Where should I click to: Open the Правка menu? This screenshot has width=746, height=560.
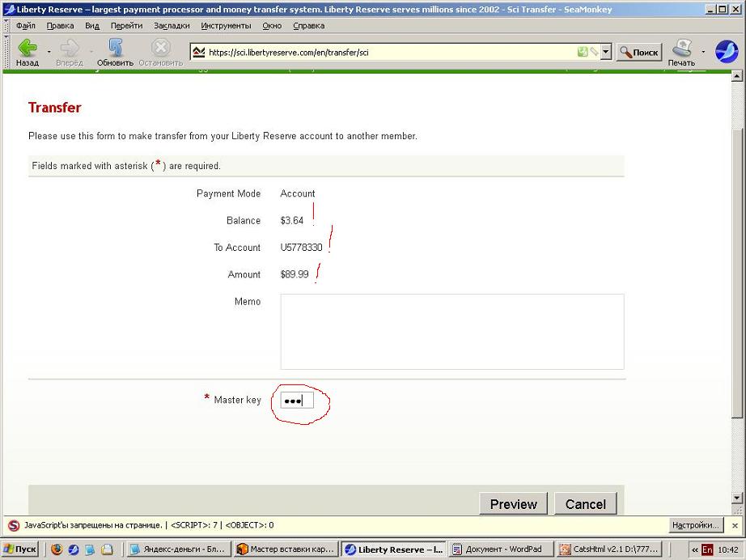click(x=60, y=26)
